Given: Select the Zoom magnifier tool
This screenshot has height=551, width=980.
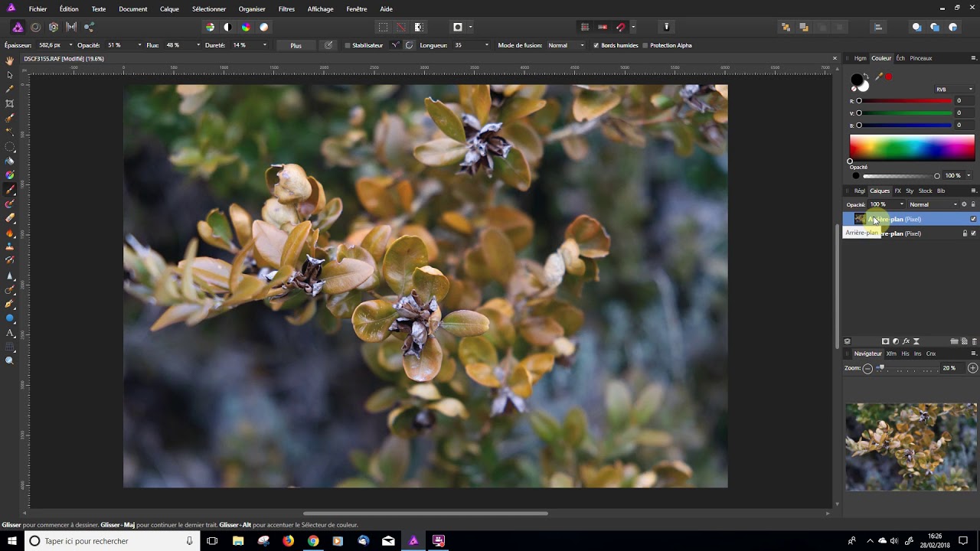Looking at the screenshot, I should [10, 360].
